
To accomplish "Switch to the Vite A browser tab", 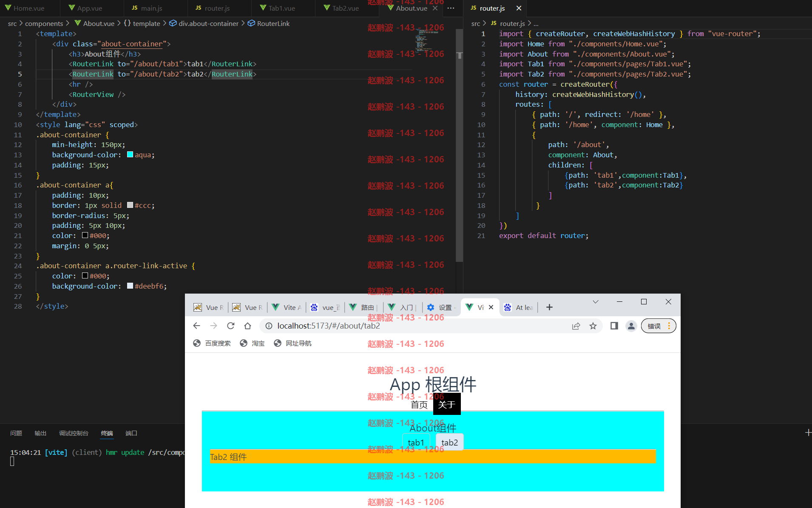I will (x=286, y=307).
